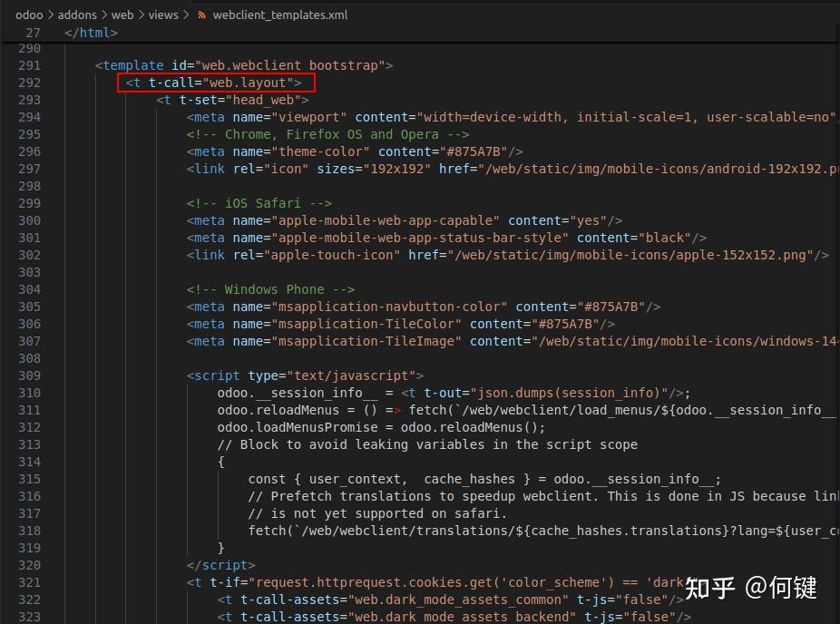The image size is (840, 624).
Task: Click line number 292
Action: (29, 83)
